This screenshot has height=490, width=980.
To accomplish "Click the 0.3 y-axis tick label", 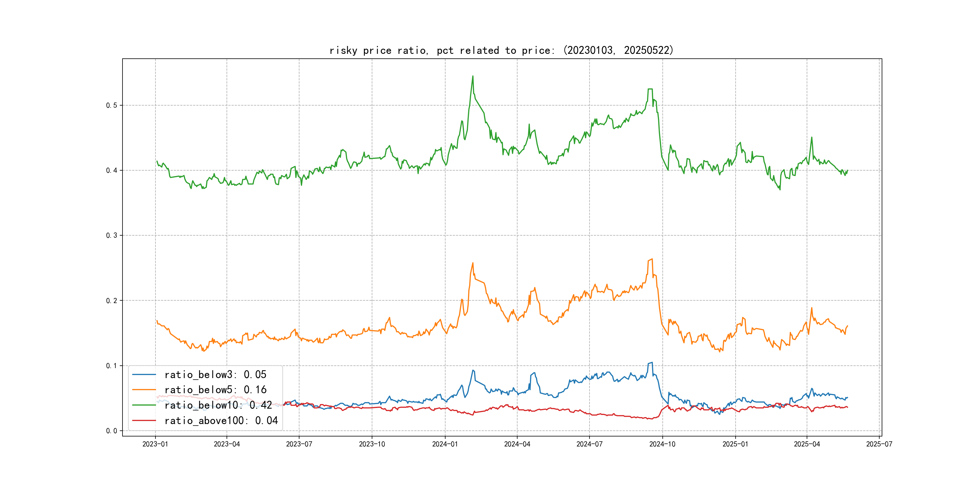I will pyautogui.click(x=112, y=236).
